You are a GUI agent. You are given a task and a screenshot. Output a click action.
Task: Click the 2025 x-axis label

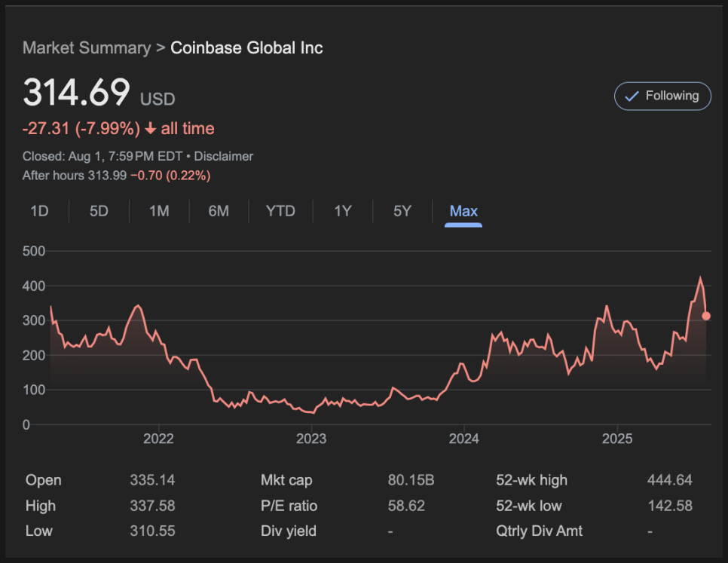pos(617,439)
